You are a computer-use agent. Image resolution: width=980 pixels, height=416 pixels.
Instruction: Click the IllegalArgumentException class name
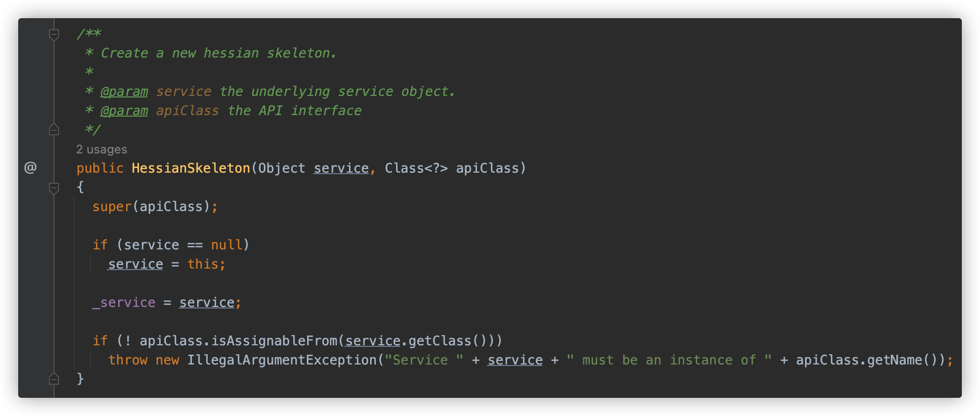coord(282,360)
